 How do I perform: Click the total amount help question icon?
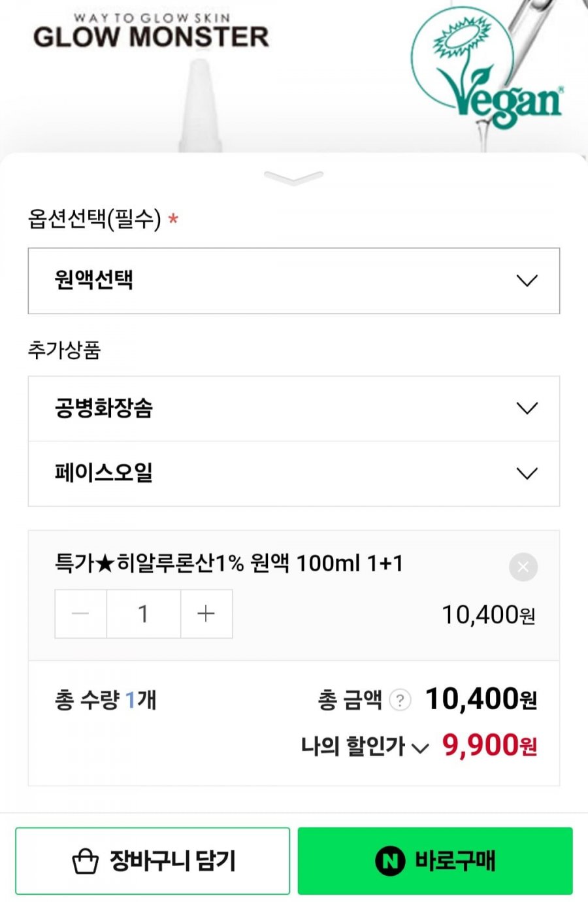[400, 700]
